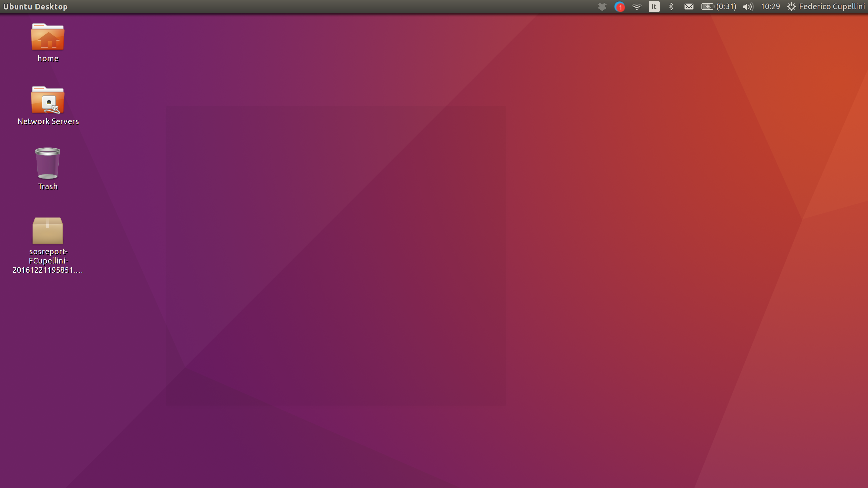Open the 'It' keyboard layout indicator
This screenshot has width=868, height=488.
tap(654, 7)
